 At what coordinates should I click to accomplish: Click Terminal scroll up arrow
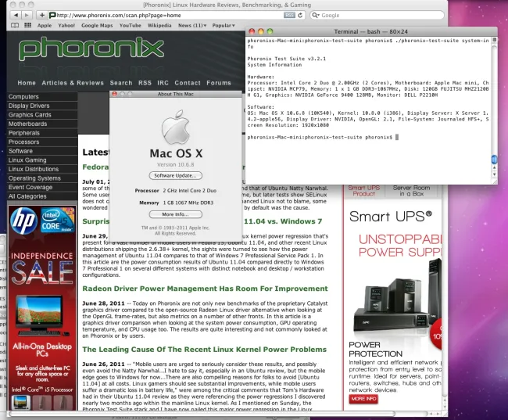pyautogui.click(x=495, y=167)
